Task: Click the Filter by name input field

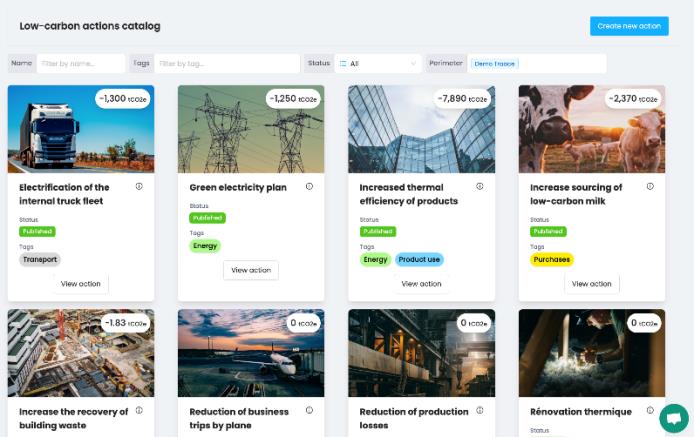Action: 81,63
